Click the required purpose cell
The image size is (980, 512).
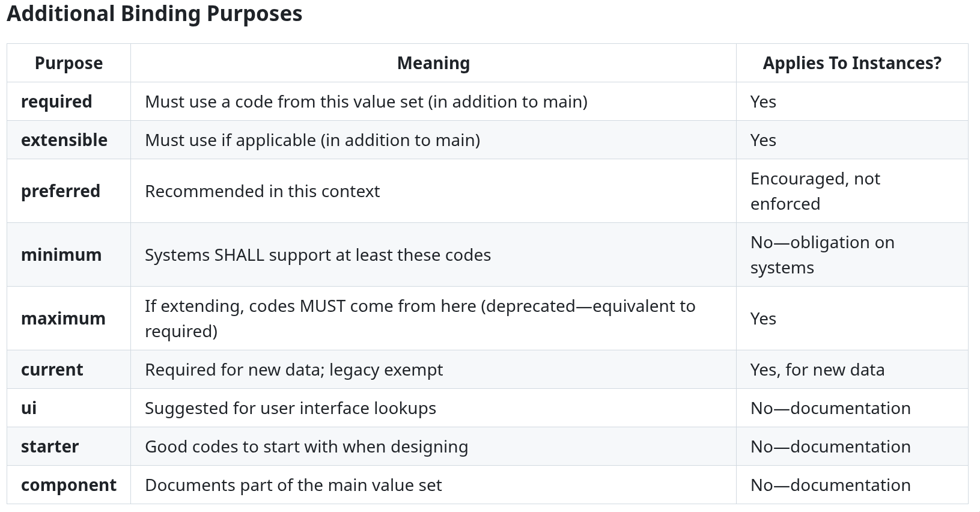pyautogui.click(x=68, y=102)
